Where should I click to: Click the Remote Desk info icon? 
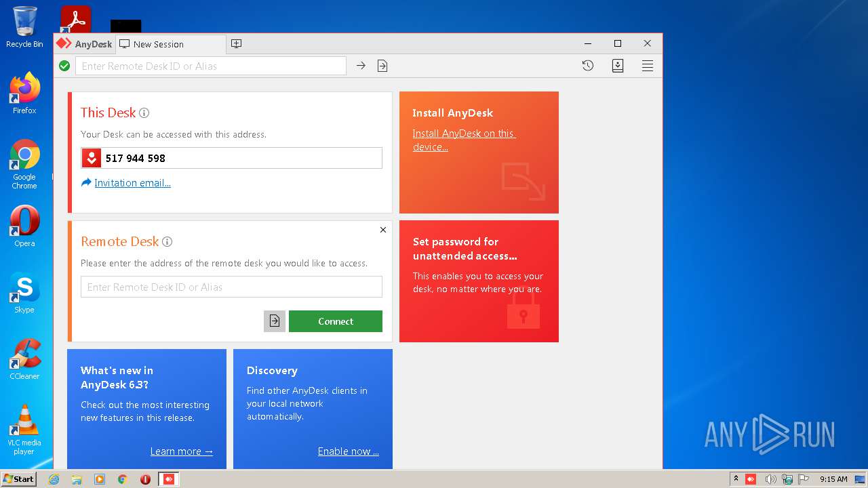point(167,242)
